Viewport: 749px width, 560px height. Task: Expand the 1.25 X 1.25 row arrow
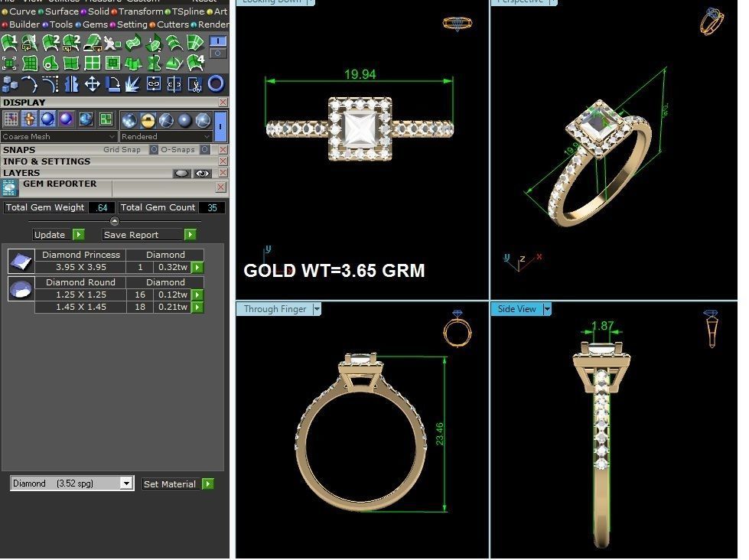pos(197,295)
